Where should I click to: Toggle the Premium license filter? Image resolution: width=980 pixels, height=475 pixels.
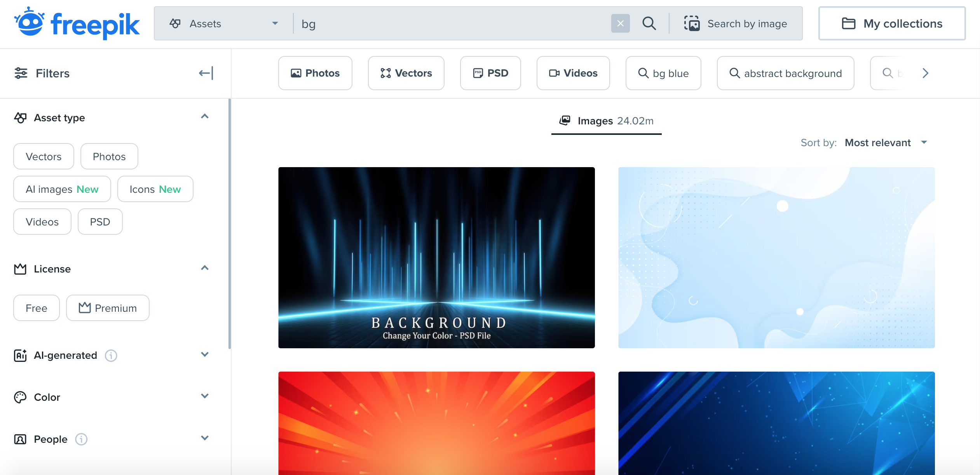[x=108, y=308]
